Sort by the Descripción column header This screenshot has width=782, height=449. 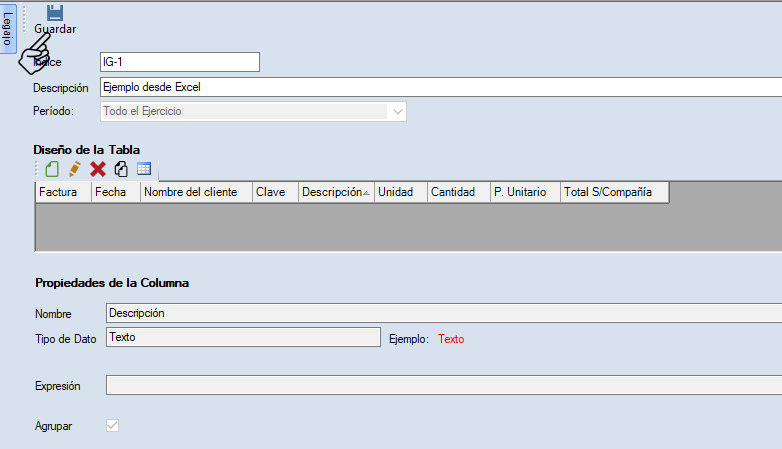pos(336,192)
